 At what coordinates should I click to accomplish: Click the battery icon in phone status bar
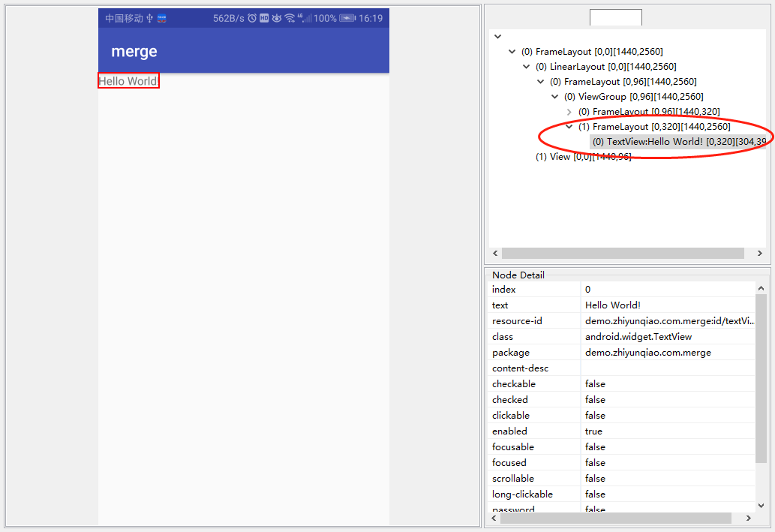tap(347, 18)
